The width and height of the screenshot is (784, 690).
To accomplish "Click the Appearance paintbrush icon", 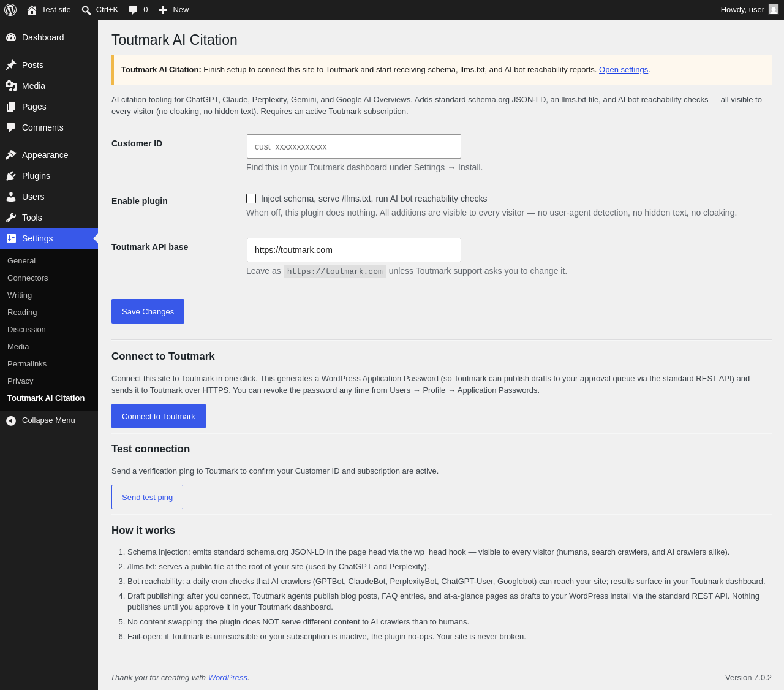I will 11,155.
